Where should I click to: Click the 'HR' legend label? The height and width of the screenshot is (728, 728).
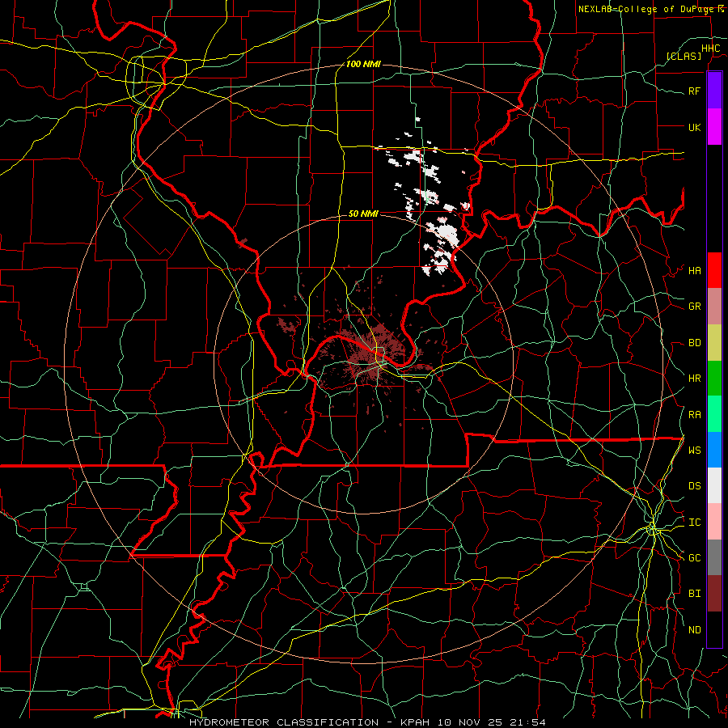point(694,379)
